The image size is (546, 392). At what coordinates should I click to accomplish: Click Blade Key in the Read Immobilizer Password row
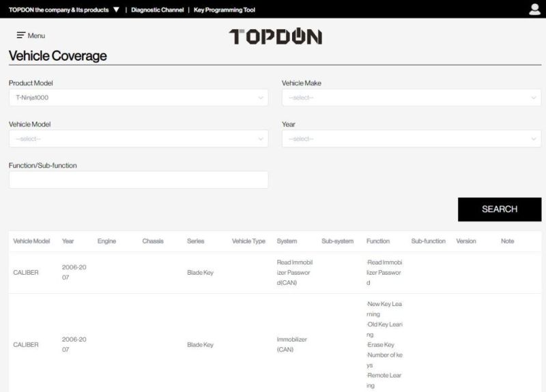(200, 272)
